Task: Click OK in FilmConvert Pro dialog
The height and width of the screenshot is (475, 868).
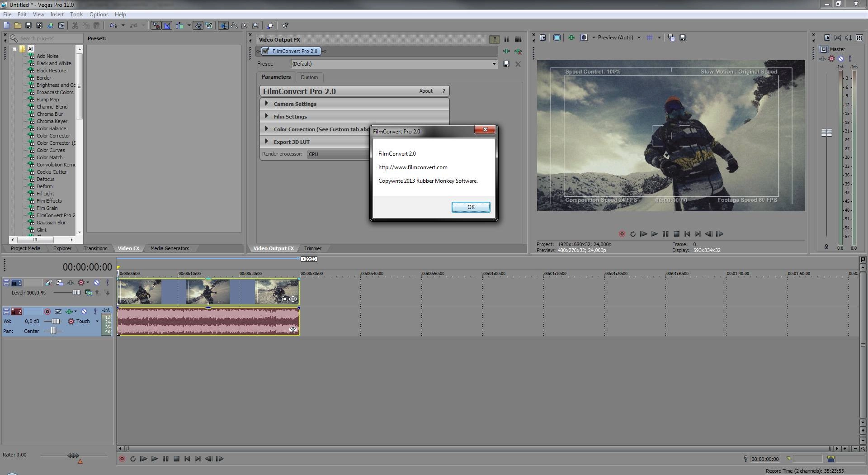Action: [471, 207]
